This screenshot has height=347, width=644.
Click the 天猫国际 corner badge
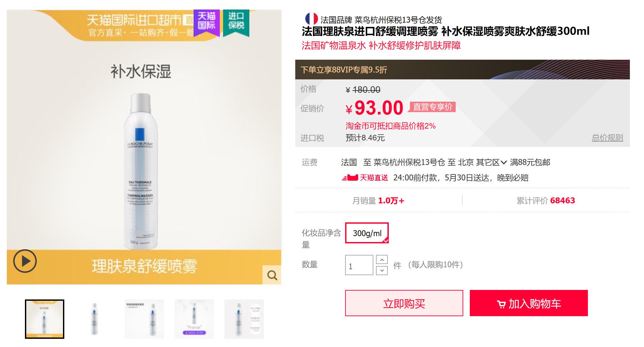coord(206,23)
